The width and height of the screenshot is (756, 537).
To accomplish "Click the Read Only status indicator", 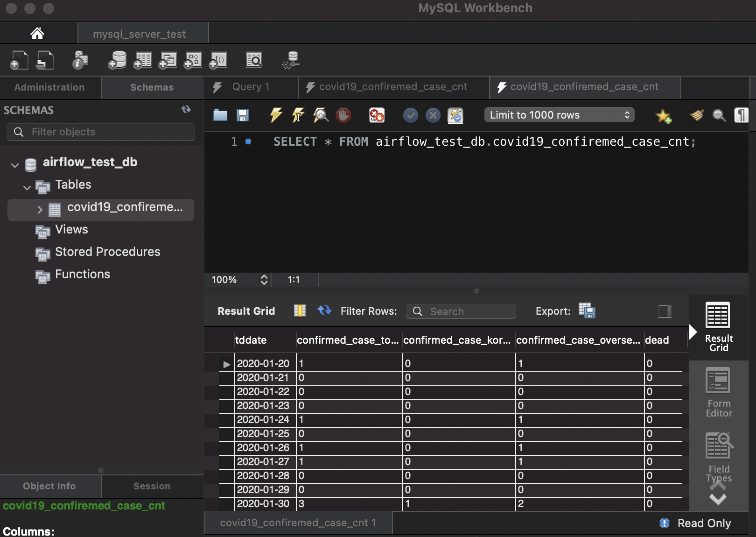I will pyautogui.click(x=695, y=523).
